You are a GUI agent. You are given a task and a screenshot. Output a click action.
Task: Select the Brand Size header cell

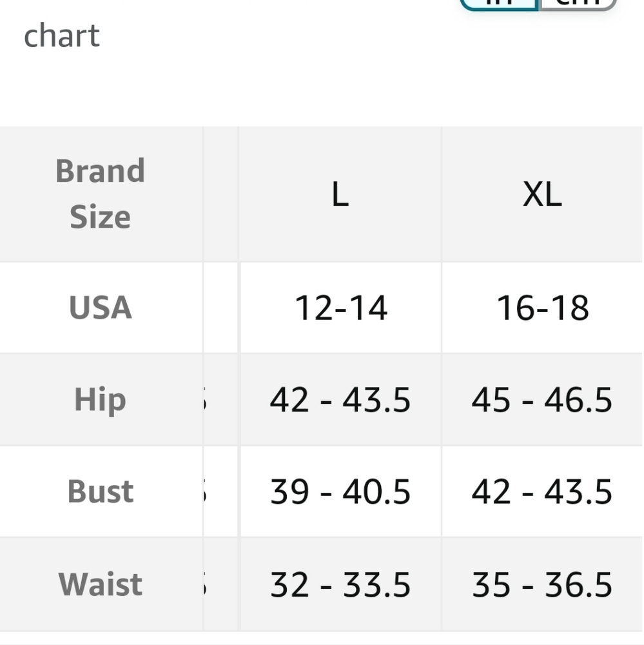101,193
